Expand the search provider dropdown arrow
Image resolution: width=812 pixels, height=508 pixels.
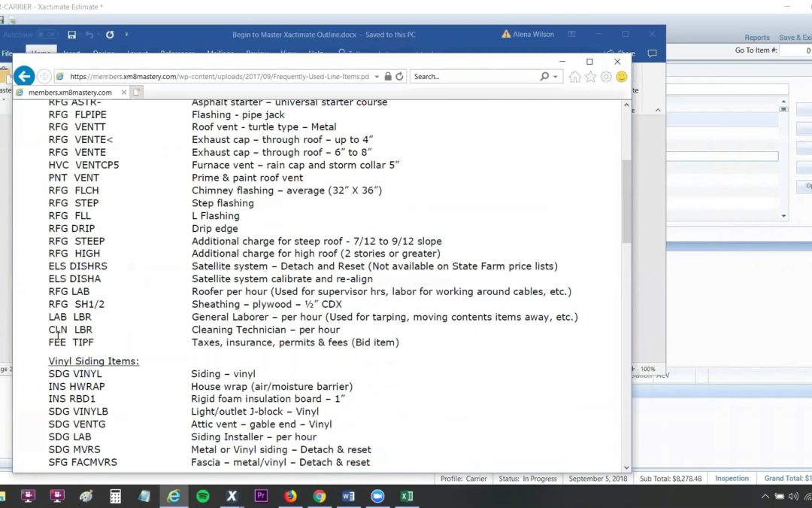556,77
